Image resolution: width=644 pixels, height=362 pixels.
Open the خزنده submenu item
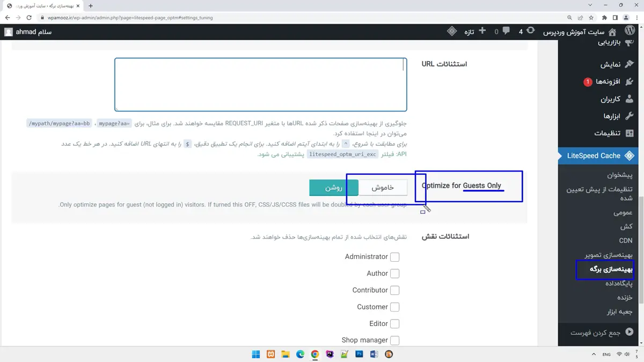[x=625, y=297]
